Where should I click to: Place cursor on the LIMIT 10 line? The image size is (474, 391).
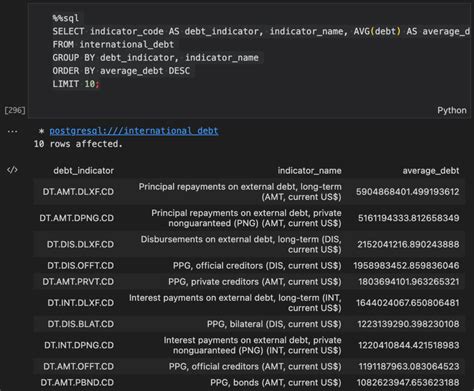click(76, 84)
